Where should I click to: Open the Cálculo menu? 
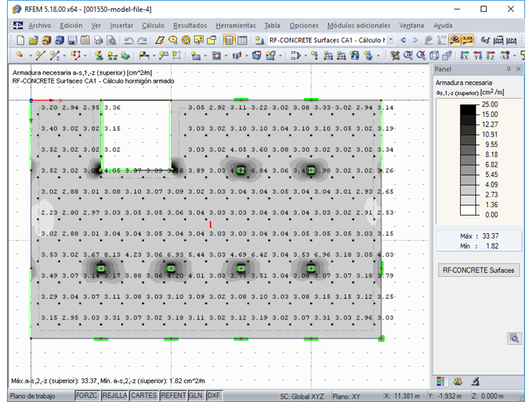[153, 25]
